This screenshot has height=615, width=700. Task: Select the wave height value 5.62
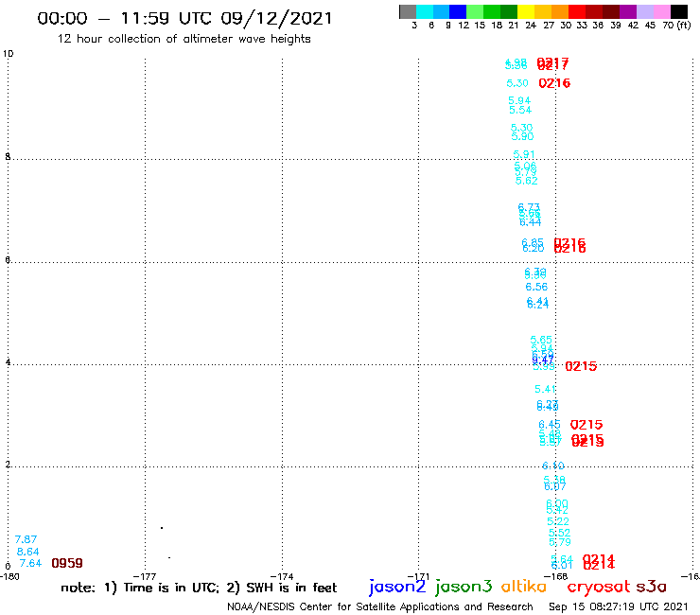click(x=526, y=181)
